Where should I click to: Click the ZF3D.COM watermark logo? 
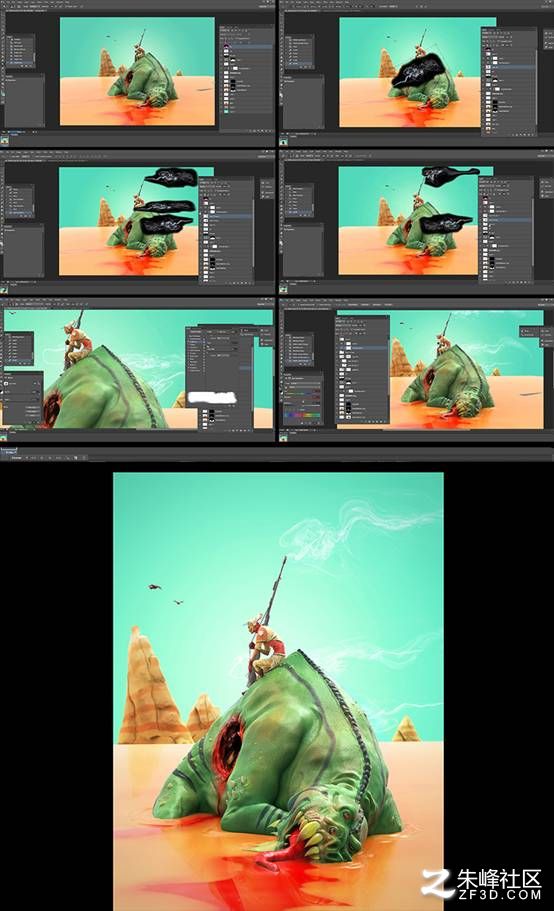[x=482, y=884]
